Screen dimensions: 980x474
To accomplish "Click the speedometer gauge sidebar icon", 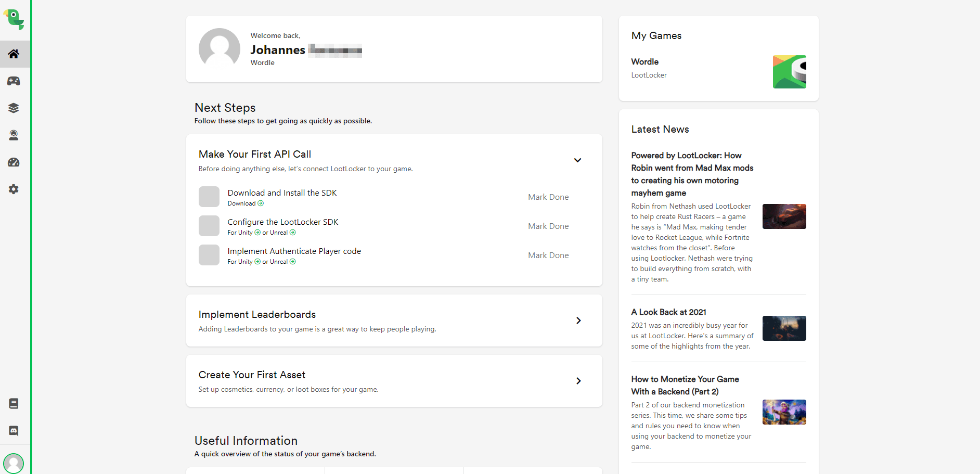I will pyautogui.click(x=14, y=162).
